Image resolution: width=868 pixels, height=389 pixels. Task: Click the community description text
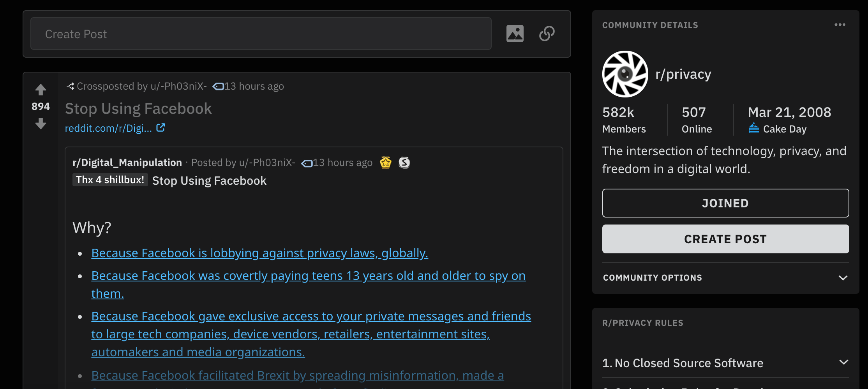click(x=724, y=160)
